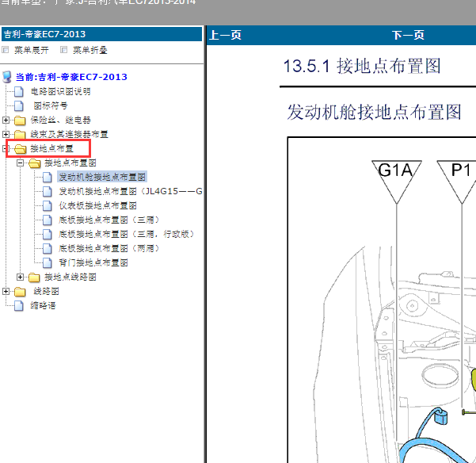Open 底板接地点布置图(三厢) entry

pyautogui.click(x=109, y=220)
